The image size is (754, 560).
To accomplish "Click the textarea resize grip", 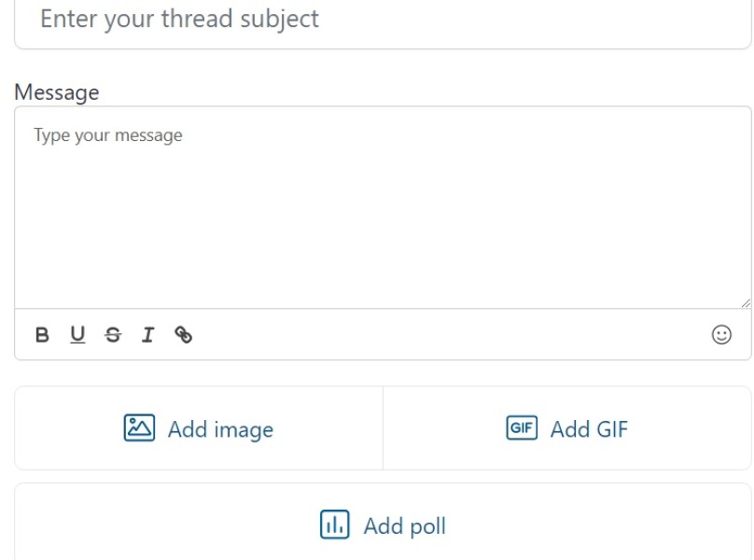I will [745, 301].
